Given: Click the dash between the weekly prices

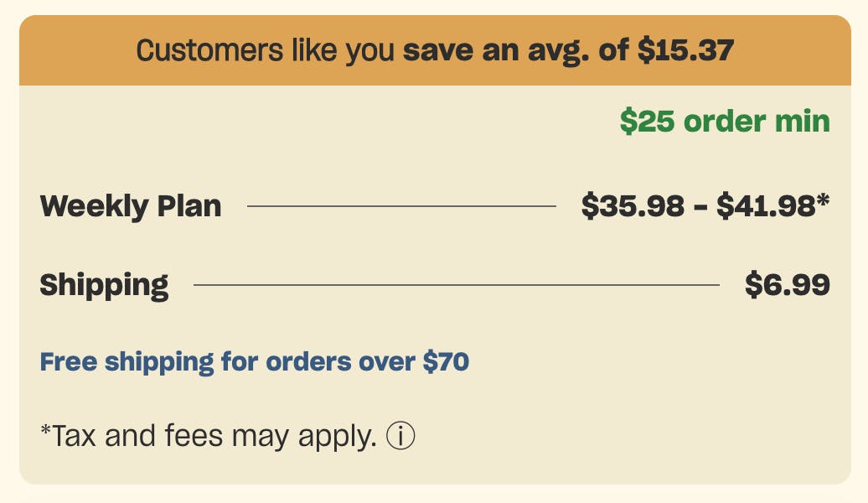Looking at the screenshot, I should [700, 206].
